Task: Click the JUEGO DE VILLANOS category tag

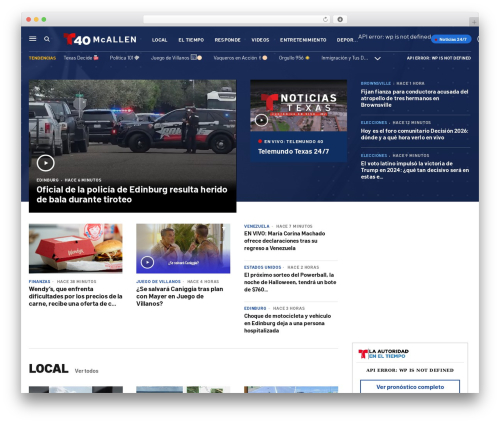Action: click(158, 282)
